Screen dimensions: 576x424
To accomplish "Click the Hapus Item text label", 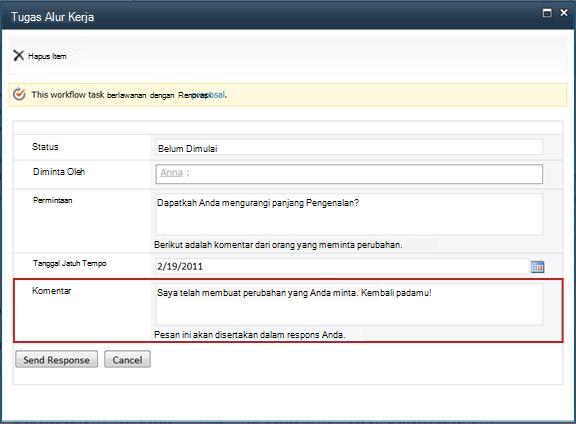I will (47, 56).
